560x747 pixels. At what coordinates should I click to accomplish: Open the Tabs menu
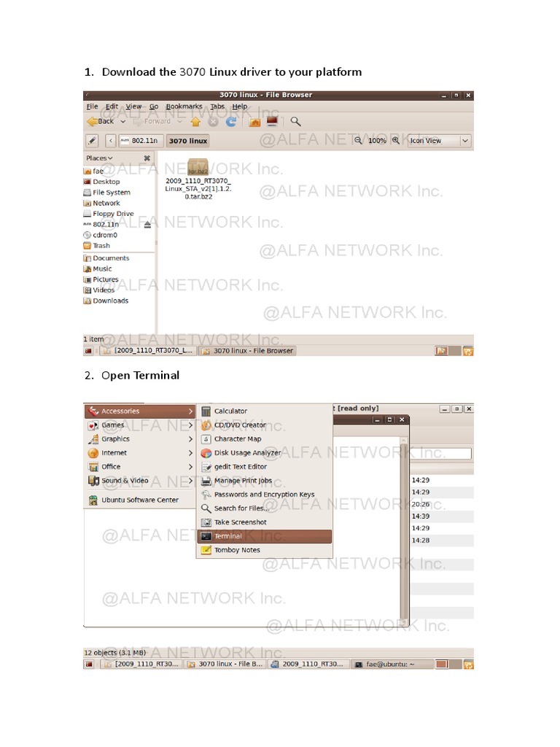coord(217,107)
